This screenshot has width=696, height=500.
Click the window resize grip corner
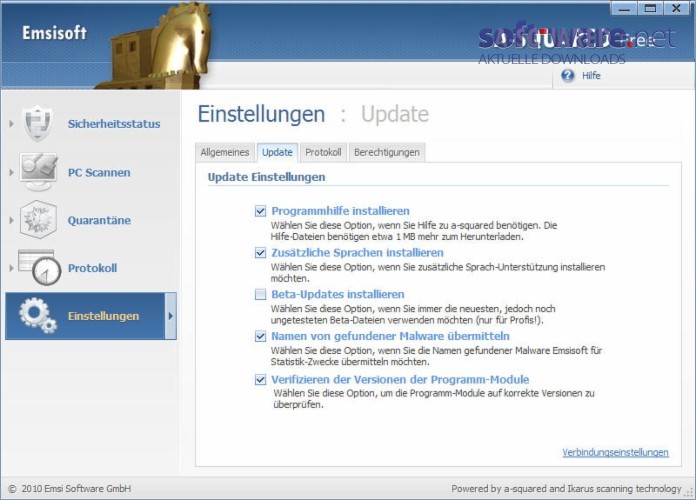(x=689, y=492)
